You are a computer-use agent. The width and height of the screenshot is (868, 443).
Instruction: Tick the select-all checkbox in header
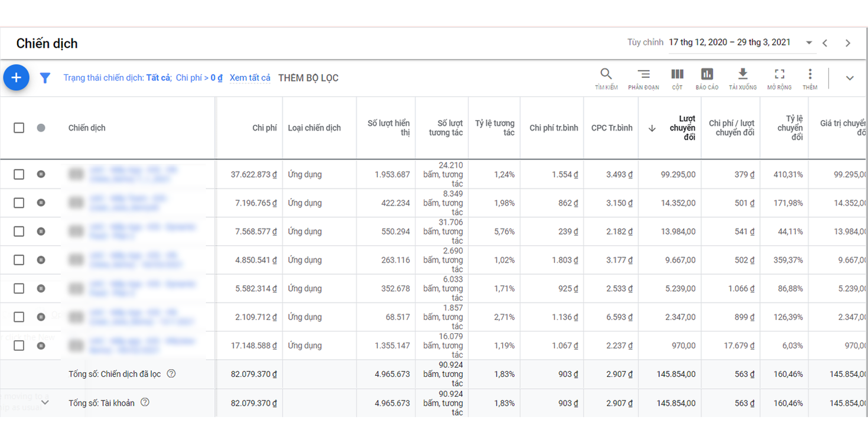pos(19,128)
